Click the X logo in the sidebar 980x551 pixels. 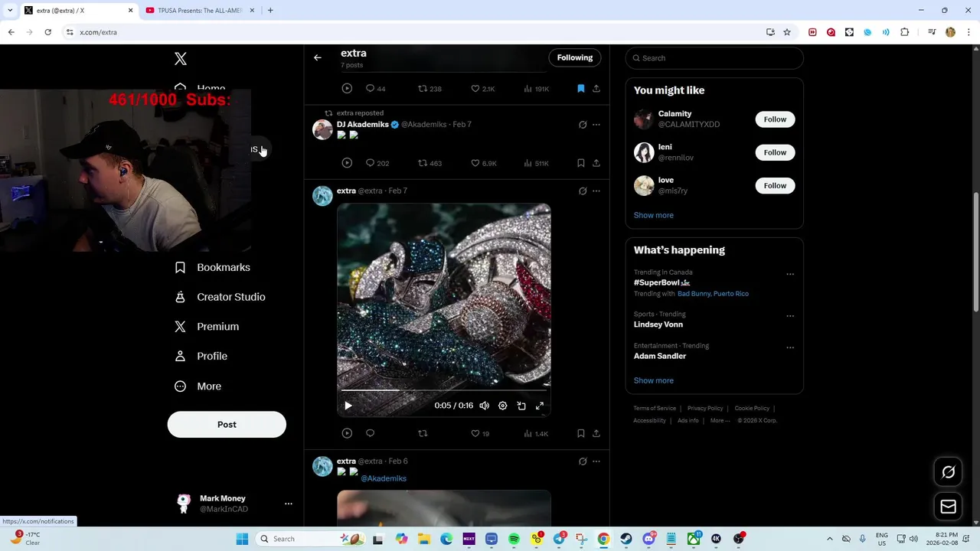click(181, 59)
